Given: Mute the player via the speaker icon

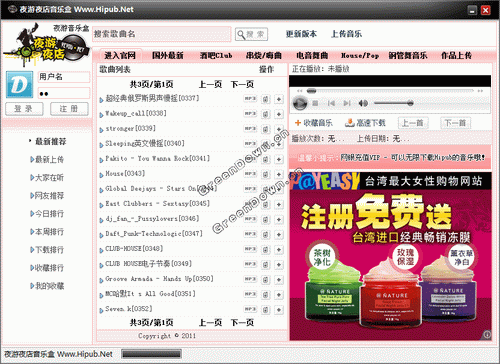Looking at the screenshot, I should pos(363,103).
